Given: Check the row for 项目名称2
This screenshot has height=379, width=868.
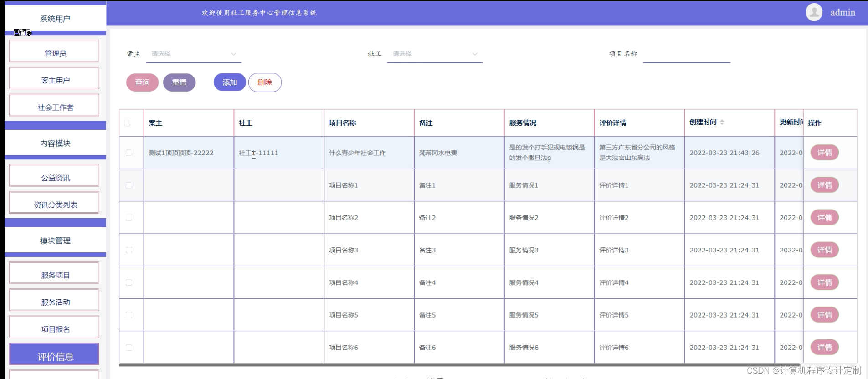Looking at the screenshot, I should tap(129, 218).
